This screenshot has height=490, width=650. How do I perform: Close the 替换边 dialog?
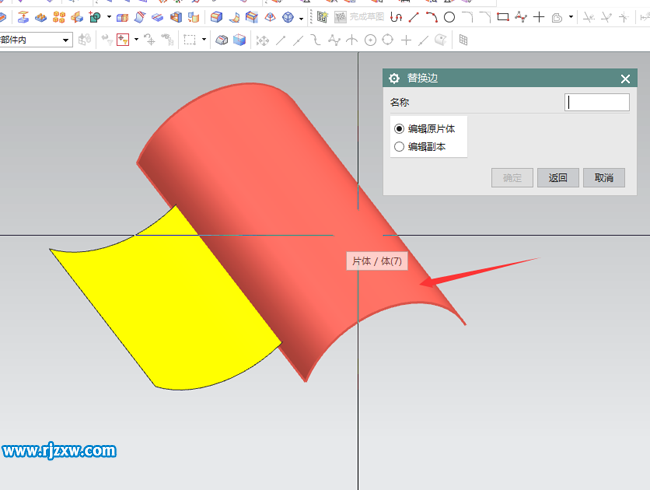625,79
